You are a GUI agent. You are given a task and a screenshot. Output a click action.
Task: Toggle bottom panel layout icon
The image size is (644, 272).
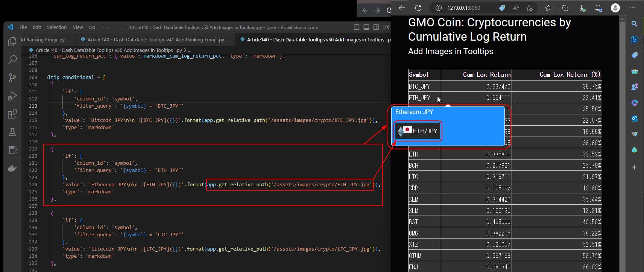coord(366,27)
